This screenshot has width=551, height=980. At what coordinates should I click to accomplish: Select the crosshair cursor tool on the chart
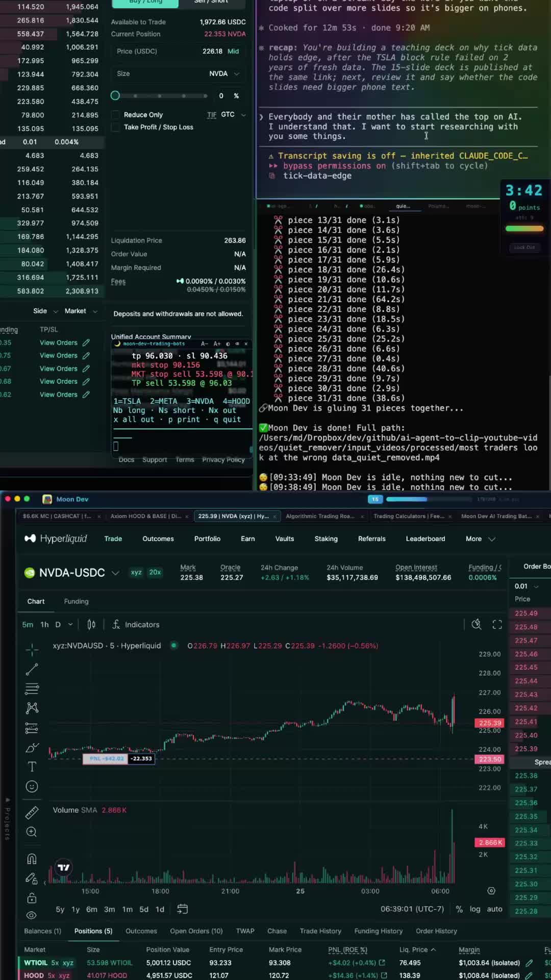coord(32,650)
